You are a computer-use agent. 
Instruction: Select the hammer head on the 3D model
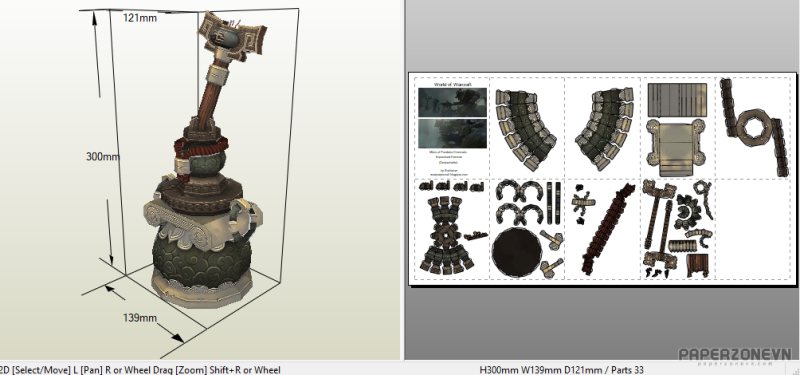coord(232,37)
